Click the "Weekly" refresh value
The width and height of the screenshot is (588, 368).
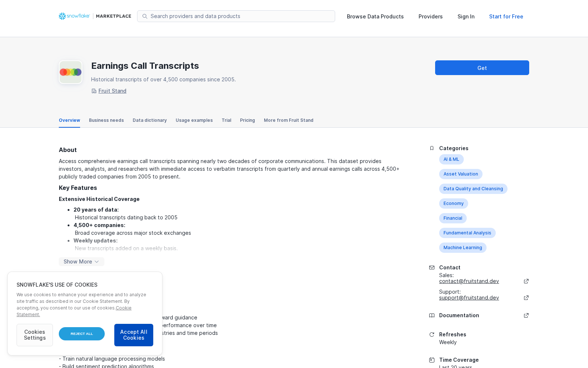[x=448, y=342]
